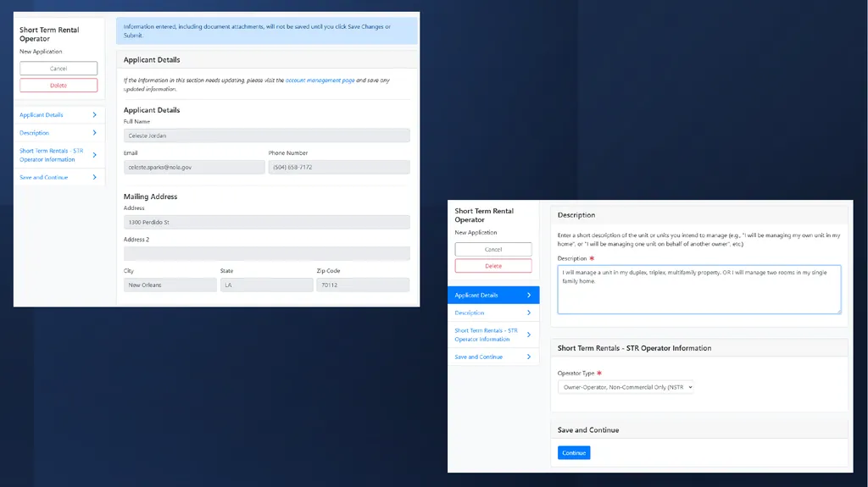This screenshot has width=868, height=487.
Task: Click the City field with New Orleans
Action: (170, 285)
